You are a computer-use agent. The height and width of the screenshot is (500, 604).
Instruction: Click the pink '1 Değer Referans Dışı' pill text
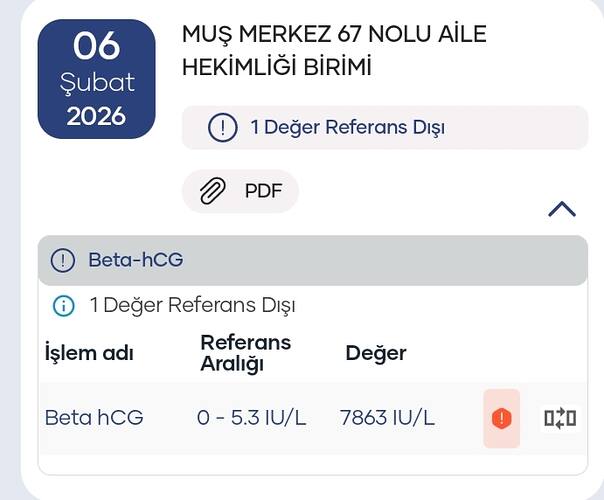(347, 127)
